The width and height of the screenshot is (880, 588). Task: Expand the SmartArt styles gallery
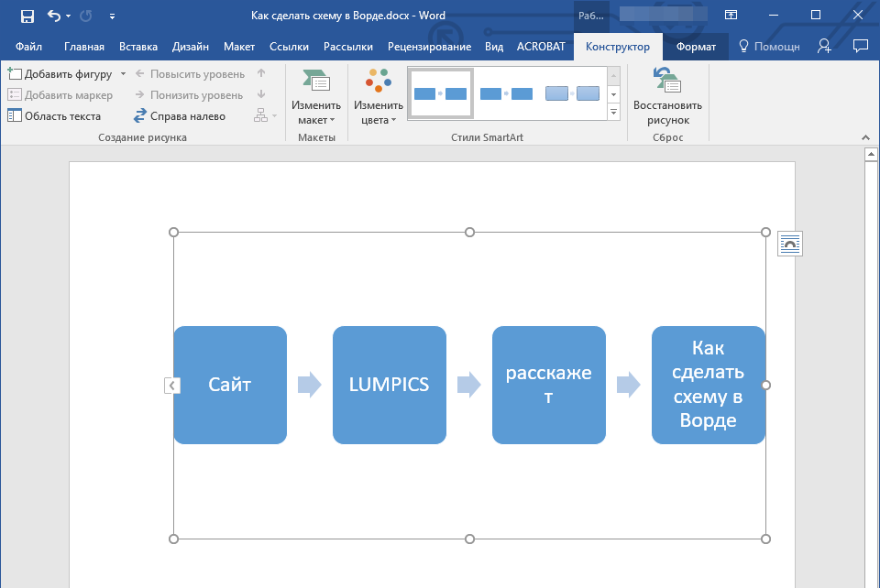(613, 112)
